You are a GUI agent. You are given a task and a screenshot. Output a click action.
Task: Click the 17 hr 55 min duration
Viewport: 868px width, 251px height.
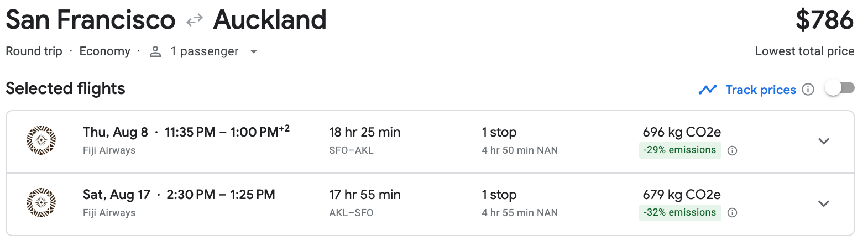[x=364, y=195]
